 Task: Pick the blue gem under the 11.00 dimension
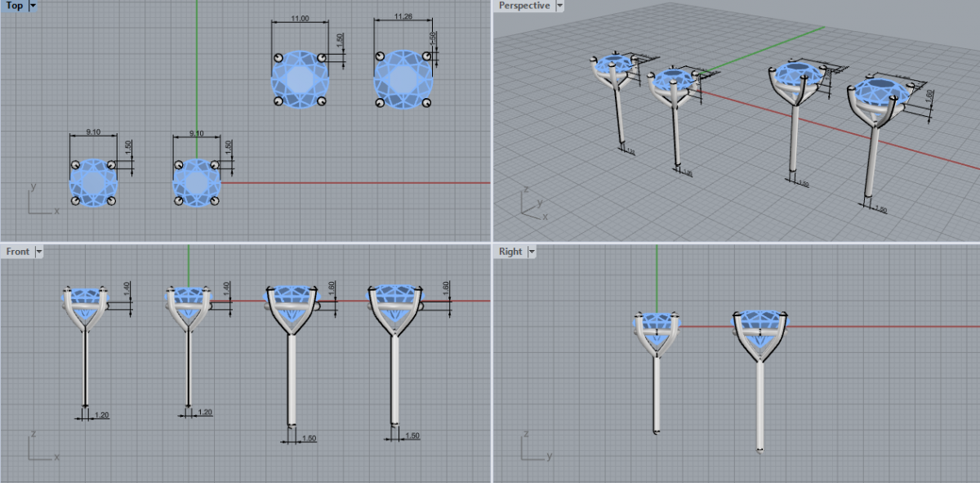click(299, 79)
